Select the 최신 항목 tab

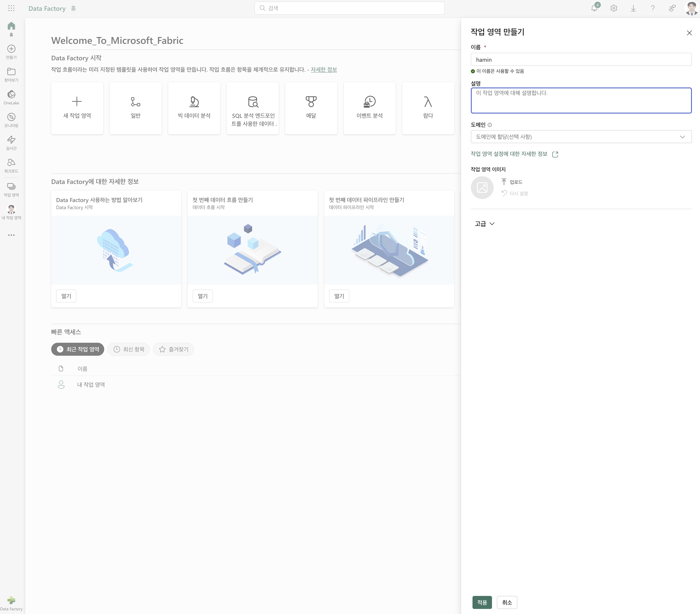(x=128, y=349)
